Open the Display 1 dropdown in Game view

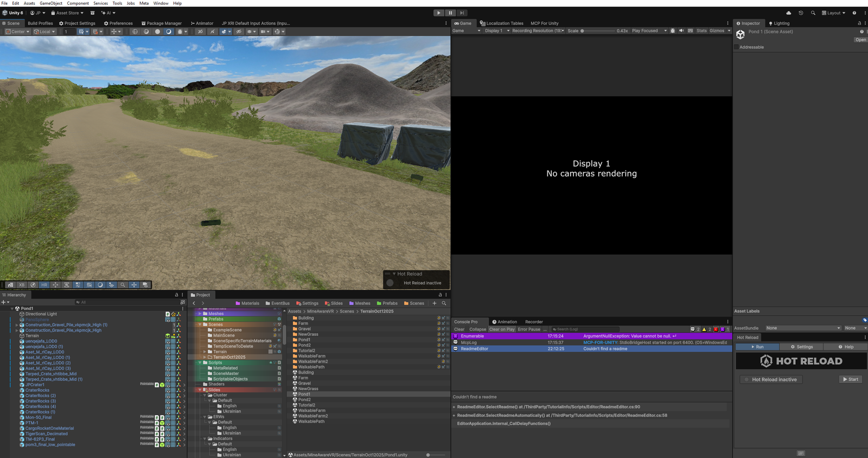pyautogui.click(x=497, y=31)
